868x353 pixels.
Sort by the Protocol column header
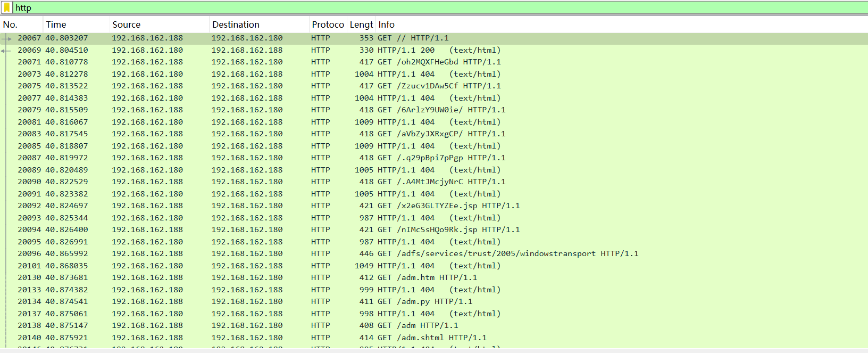(328, 24)
